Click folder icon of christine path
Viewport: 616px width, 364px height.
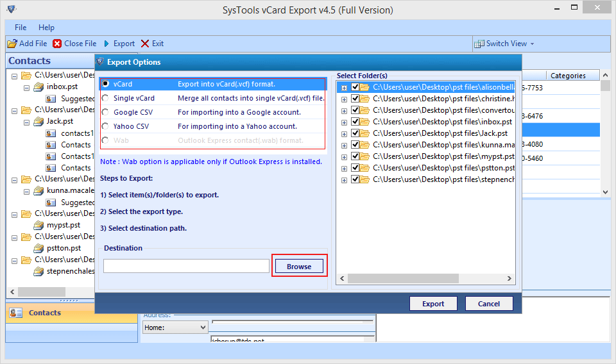click(364, 99)
